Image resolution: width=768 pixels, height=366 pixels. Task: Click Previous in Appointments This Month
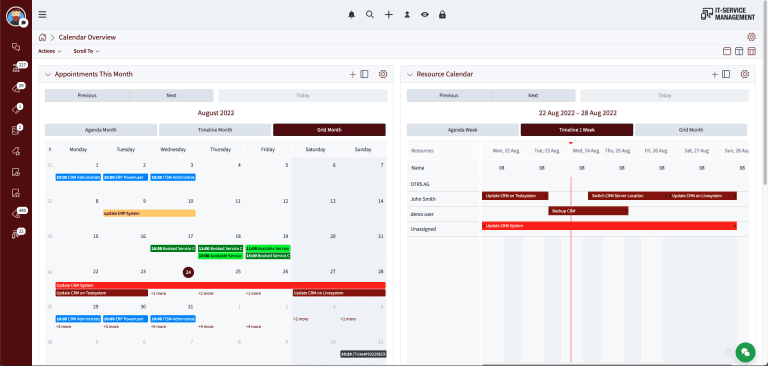(x=87, y=96)
